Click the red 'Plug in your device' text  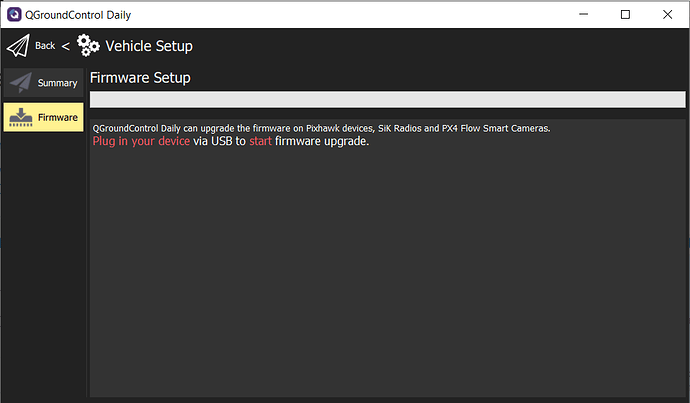141,141
